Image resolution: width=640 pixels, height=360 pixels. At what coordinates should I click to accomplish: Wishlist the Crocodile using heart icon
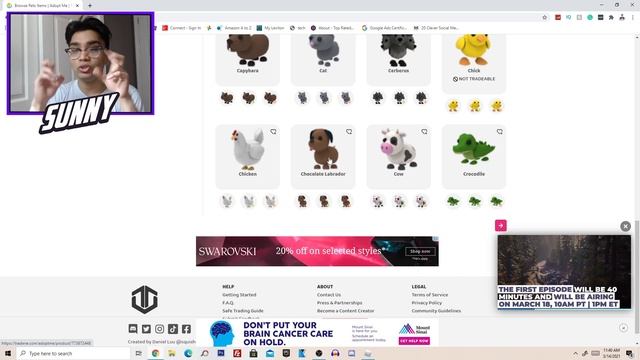pos(500,132)
